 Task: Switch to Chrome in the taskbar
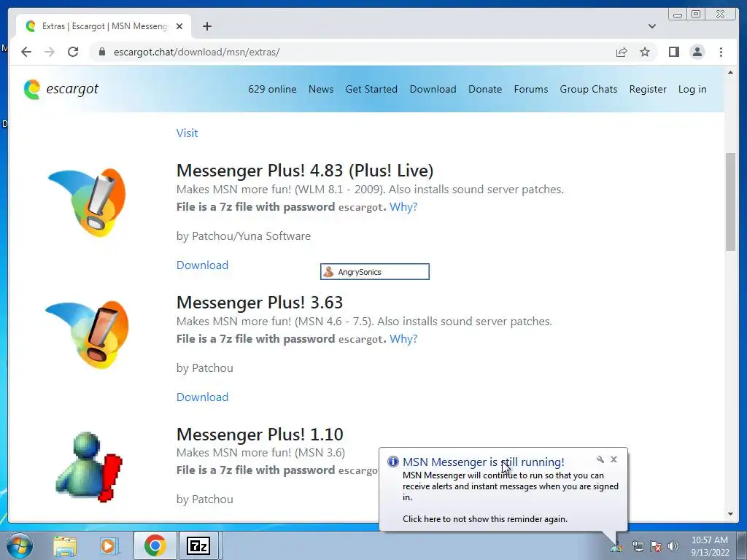click(155, 545)
